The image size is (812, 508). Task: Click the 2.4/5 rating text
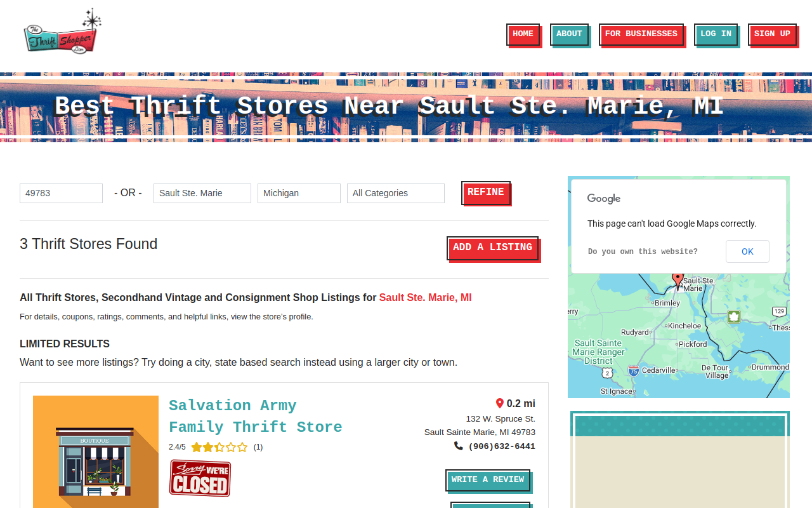pyautogui.click(x=177, y=447)
